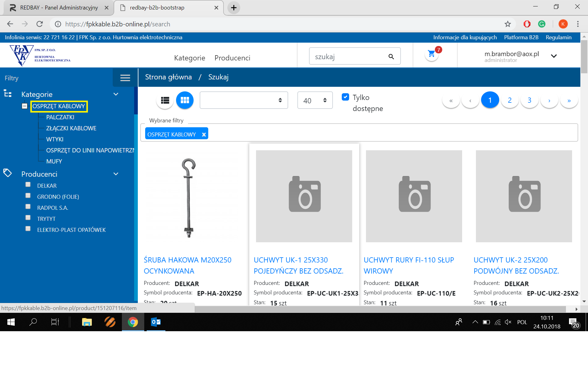Click the search magnifier icon
This screenshot has height=368, width=588.
coord(391,56)
